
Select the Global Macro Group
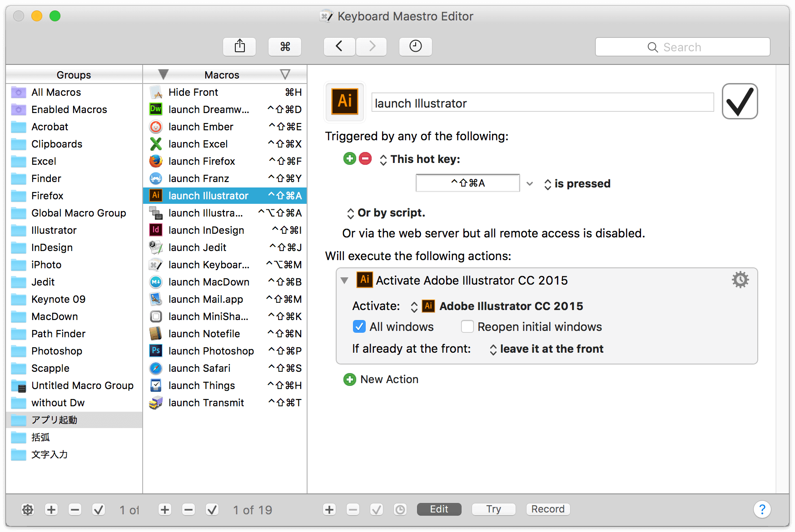pos(74,213)
